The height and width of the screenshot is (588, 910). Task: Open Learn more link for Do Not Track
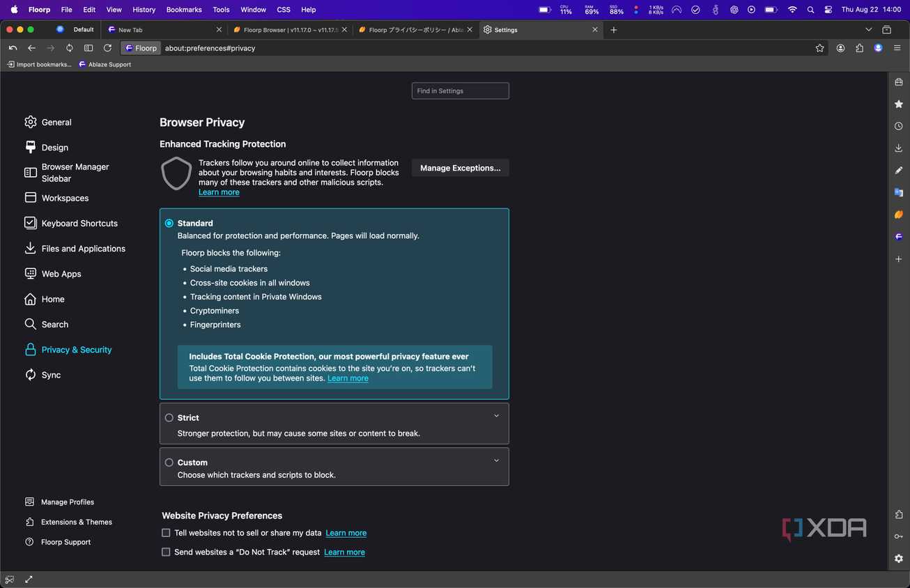click(344, 552)
